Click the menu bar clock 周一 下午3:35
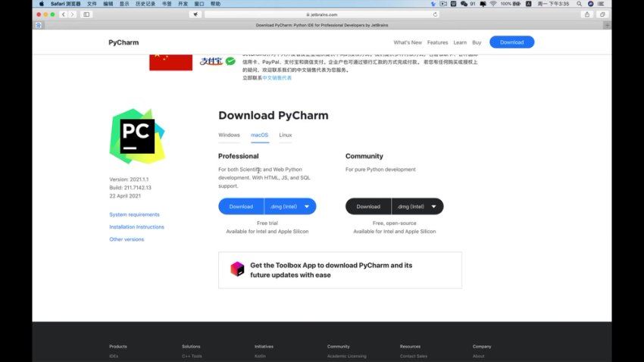Viewport: 644px width, 362px height. pyautogui.click(x=553, y=4)
